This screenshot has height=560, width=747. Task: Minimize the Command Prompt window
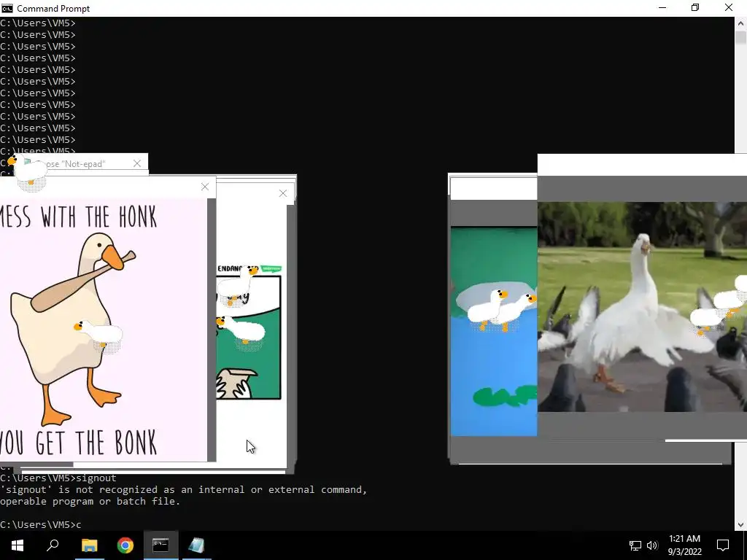click(662, 7)
